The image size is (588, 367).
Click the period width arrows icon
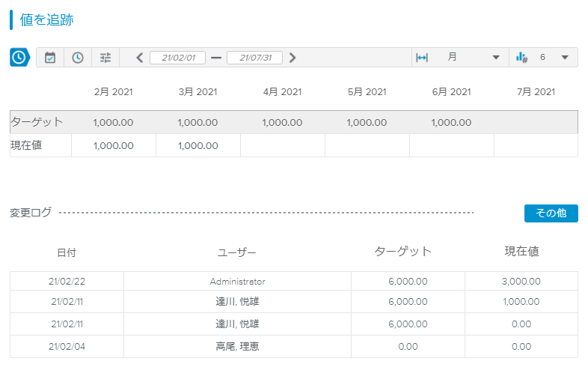click(422, 58)
